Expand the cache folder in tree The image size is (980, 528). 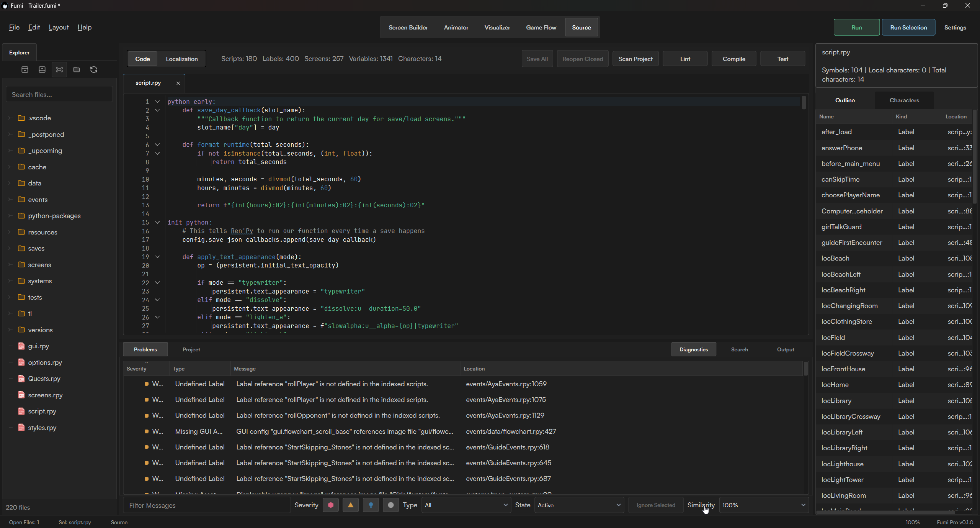coord(10,167)
